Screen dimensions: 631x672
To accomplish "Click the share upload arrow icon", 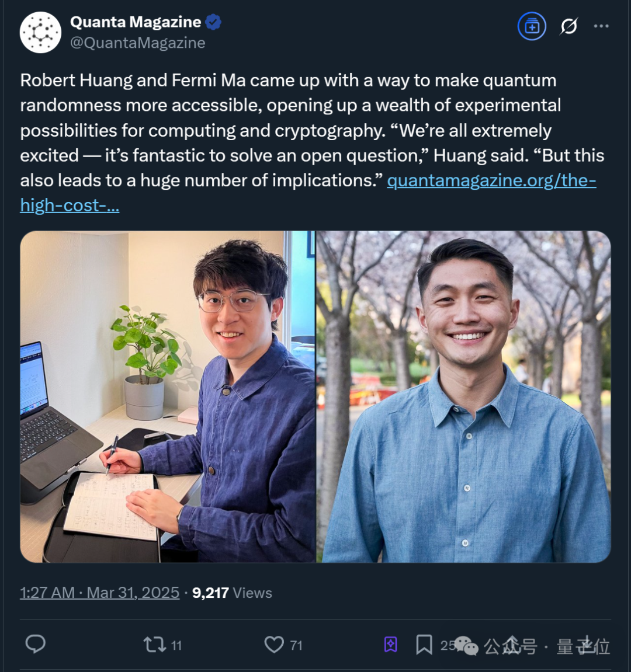I will [x=510, y=645].
